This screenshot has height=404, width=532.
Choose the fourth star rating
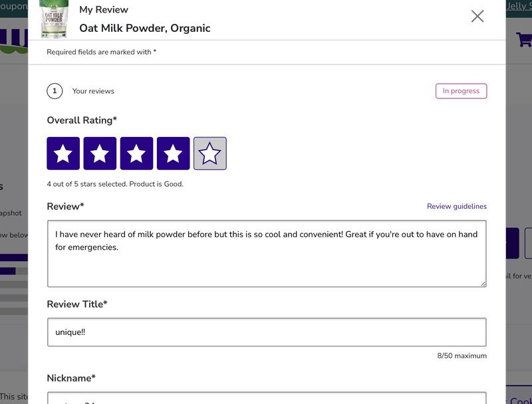tap(173, 153)
